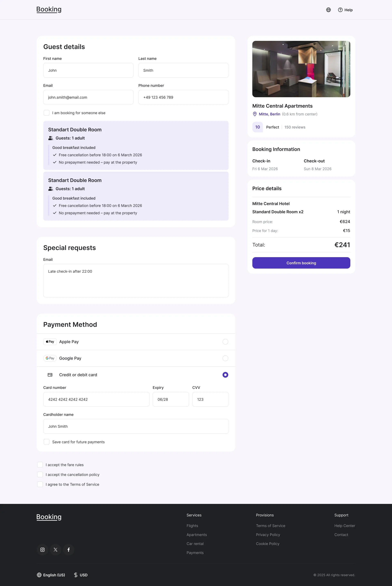Select the Apple Pay radio button

[225, 342]
